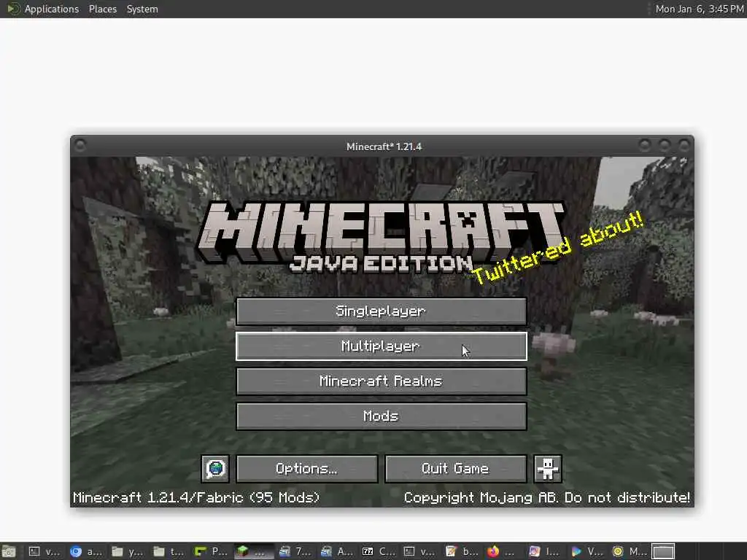Switch to the Chromium taskbar entry "a..."

86,551
